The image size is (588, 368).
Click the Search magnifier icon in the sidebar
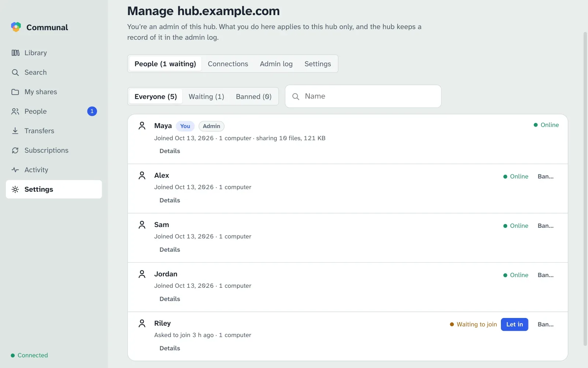(15, 72)
